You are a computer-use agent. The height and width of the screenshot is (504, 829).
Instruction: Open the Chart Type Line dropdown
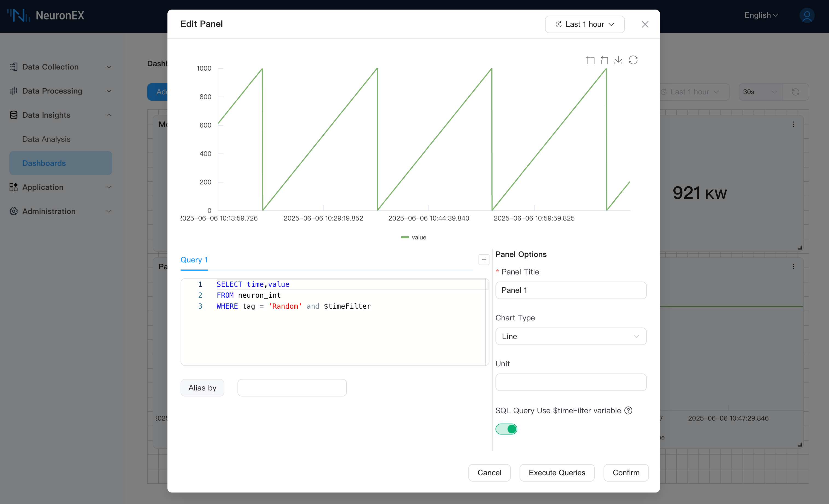(x=571, y=337)
